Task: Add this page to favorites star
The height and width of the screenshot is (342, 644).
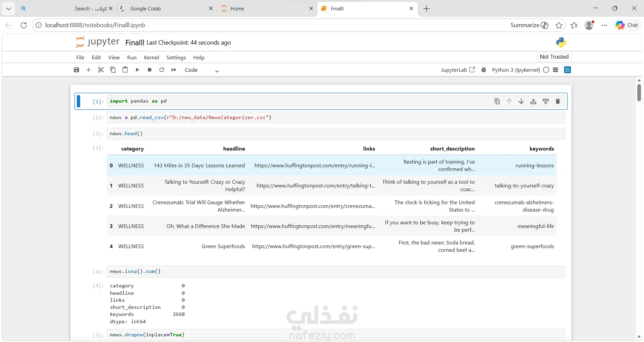Action: [559, 25]
